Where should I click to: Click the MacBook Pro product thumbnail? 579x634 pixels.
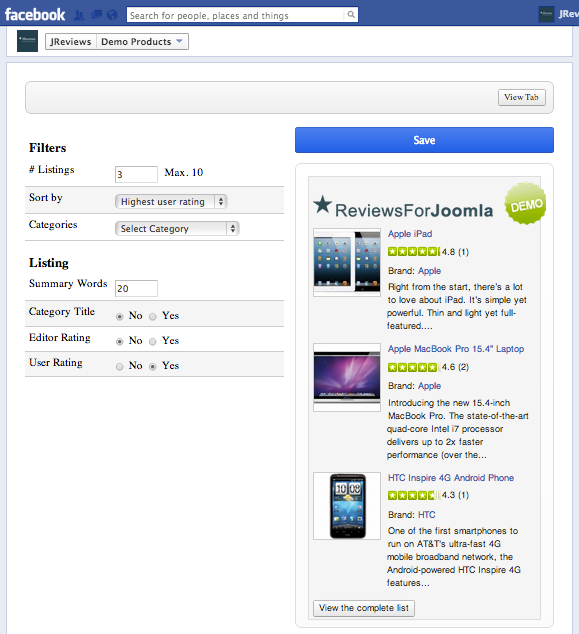coord(347,377)
